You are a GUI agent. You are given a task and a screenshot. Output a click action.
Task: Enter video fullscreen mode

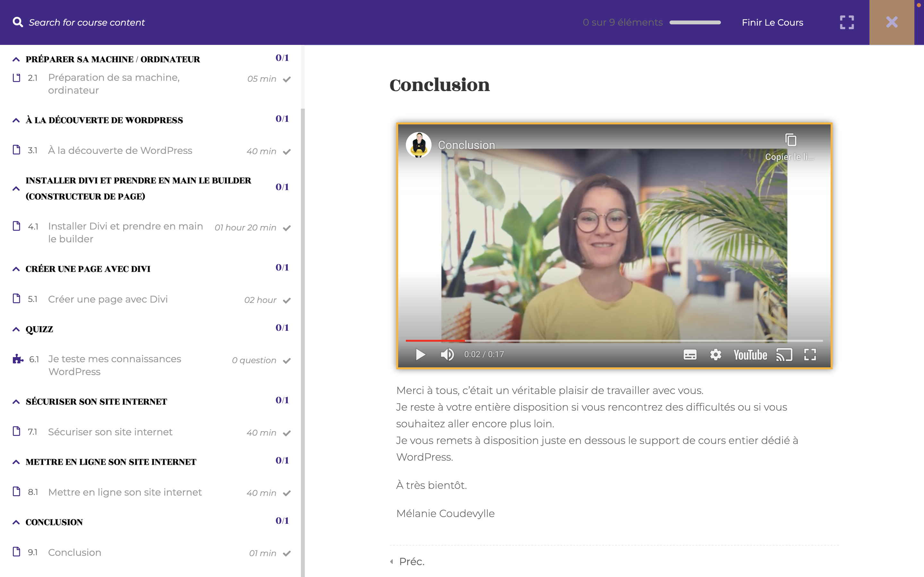pos(810,355)
